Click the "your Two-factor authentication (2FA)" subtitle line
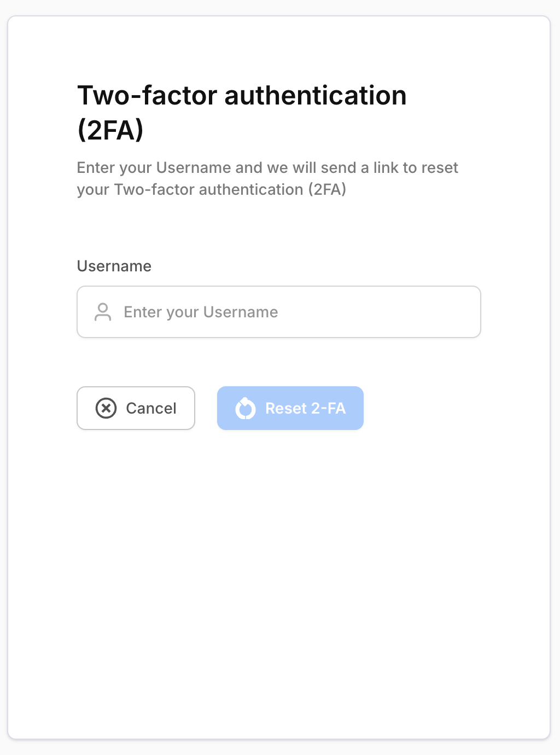 pos(211,189)
